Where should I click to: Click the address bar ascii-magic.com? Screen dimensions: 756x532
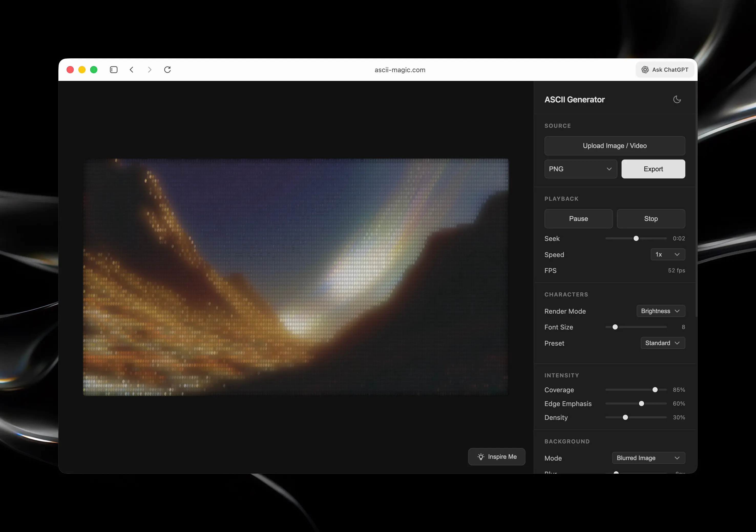[x=400, y=70]
